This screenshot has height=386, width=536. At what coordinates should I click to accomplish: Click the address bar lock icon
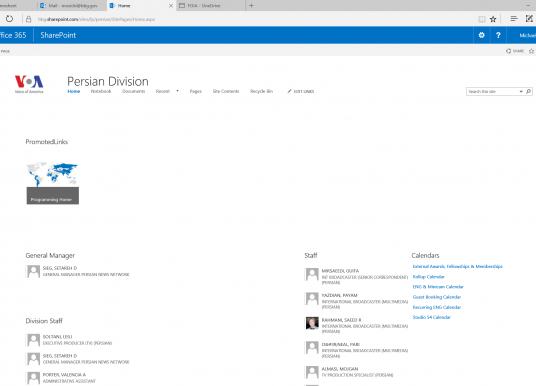point(29,19)
